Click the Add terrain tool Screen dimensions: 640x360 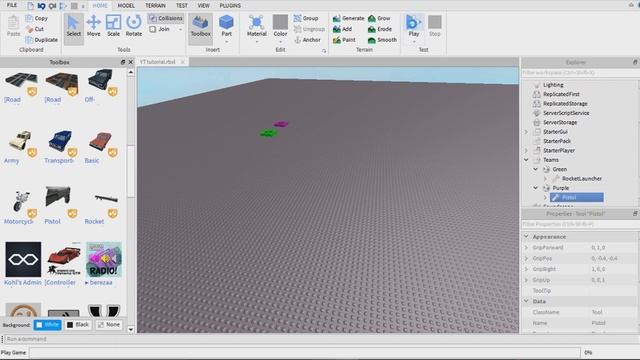point(342,29)
